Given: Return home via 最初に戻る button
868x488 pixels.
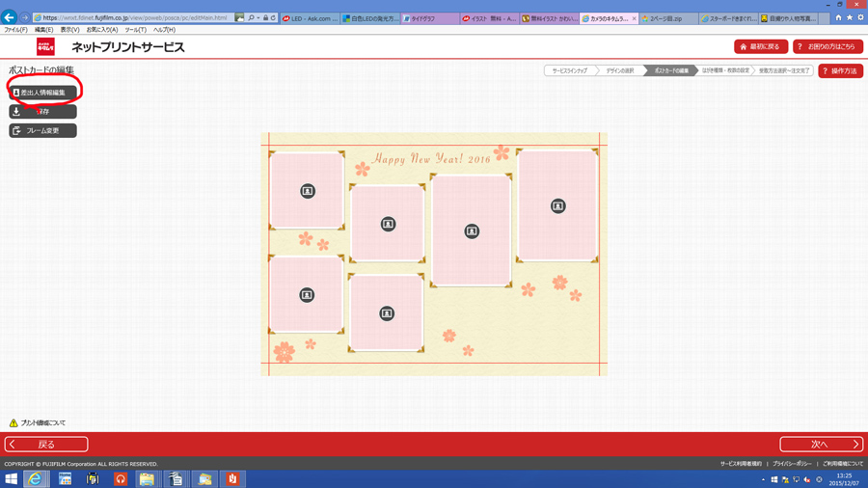Looking at the screenshot, I should pos(761,46).
